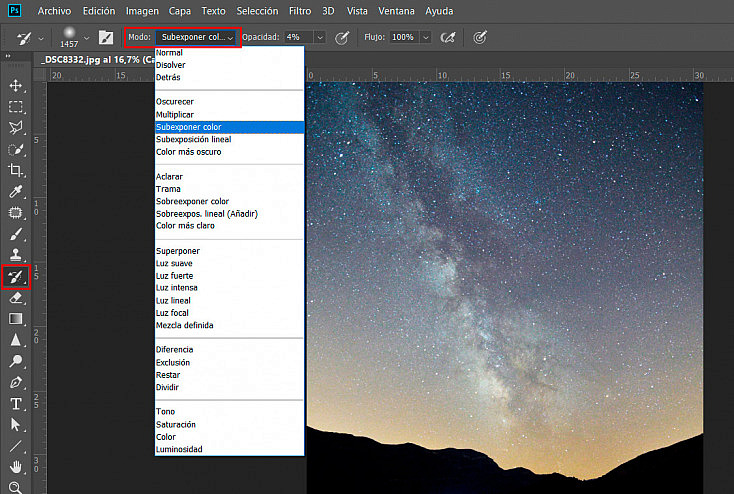The image size is (734, 494).
Task: Select the Move tool
Action: pyautogui.click(x=15, y=85)
